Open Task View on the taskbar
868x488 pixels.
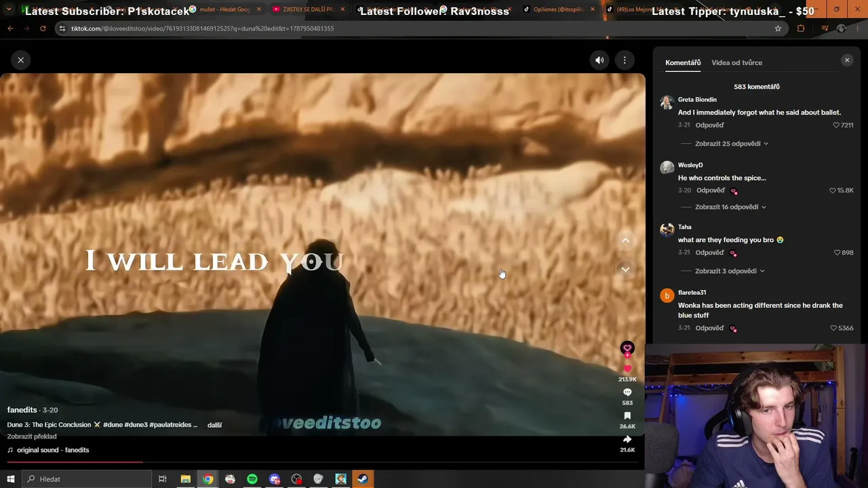163,479
